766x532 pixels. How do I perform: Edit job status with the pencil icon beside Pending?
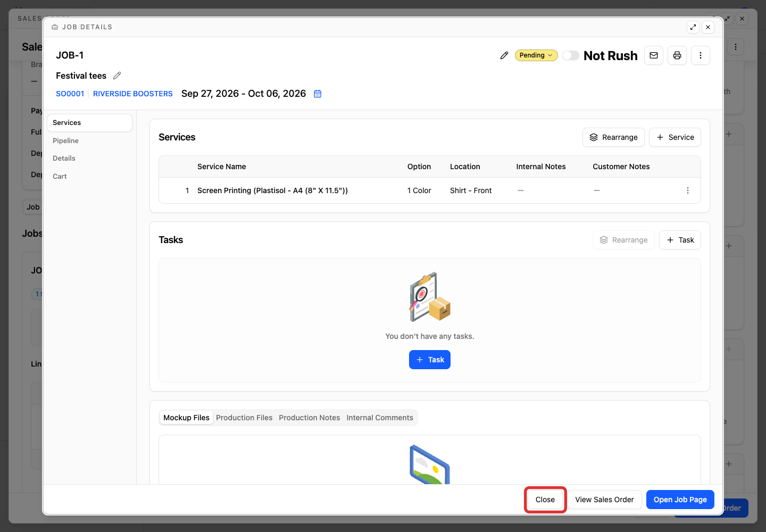504,55
